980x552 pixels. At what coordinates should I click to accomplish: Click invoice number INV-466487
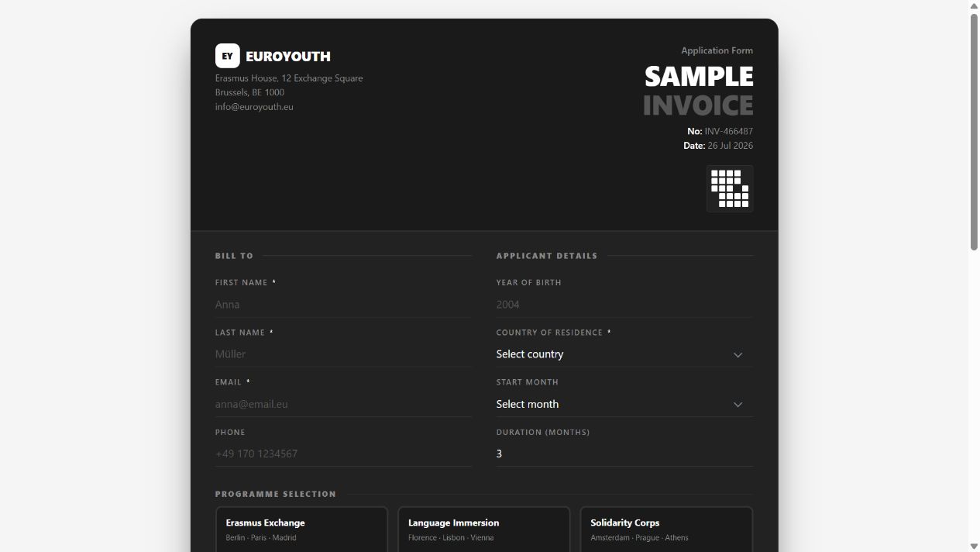click(x=729, y=131)
